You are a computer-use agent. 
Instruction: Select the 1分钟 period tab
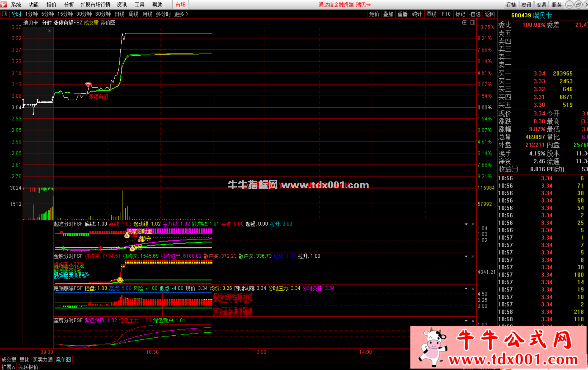[31, 14]
